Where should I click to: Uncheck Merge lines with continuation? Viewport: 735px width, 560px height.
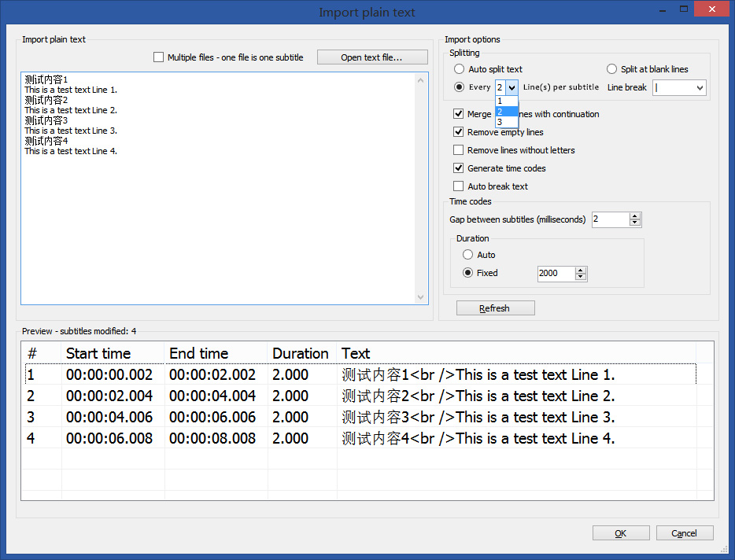(459, 113)
